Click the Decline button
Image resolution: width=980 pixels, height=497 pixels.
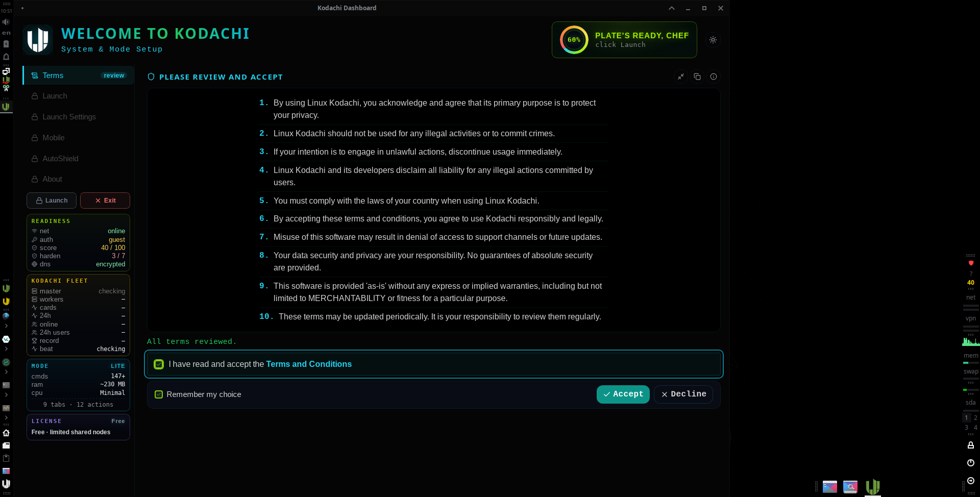pyautogui.click(x=683, y=394)
